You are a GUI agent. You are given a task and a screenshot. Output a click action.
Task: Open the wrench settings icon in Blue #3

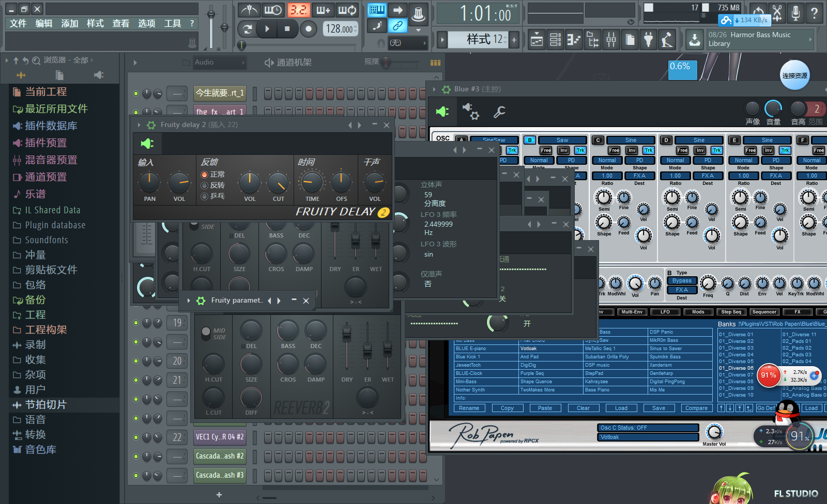click(x=499, y=112)
